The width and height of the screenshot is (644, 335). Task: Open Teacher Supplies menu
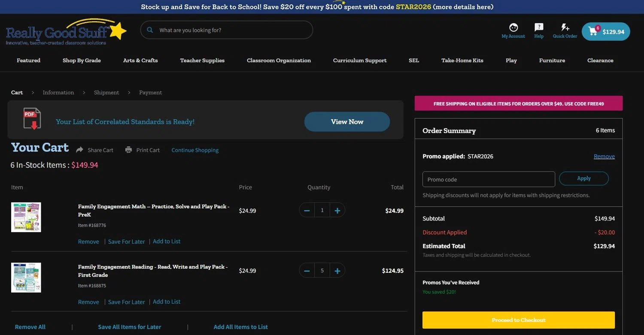tap(202, 60)
